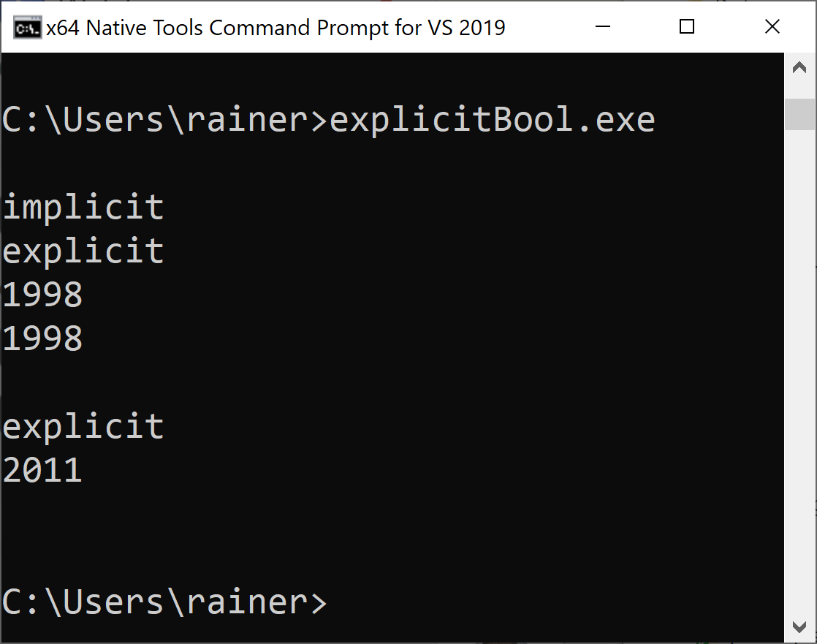This screenshot has height=644, width=817.
Task: Maximize the Command Prompt window
Action: [x=686, y=28]
